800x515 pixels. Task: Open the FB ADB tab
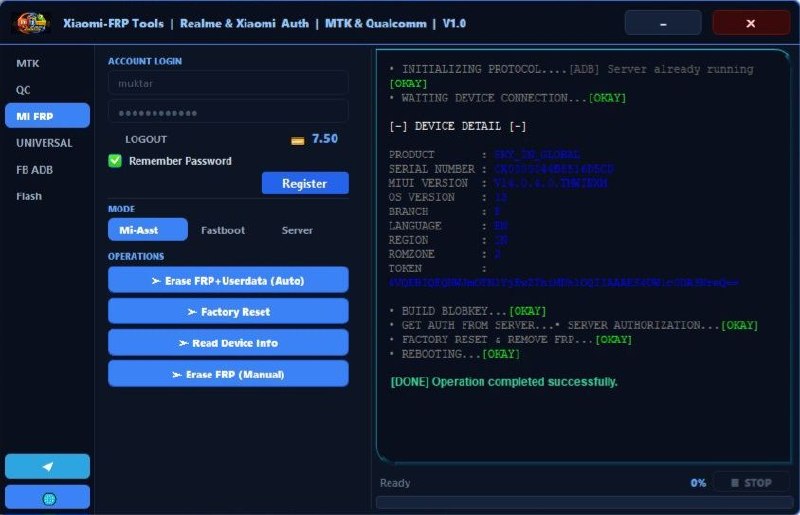(x=35, y=169)
